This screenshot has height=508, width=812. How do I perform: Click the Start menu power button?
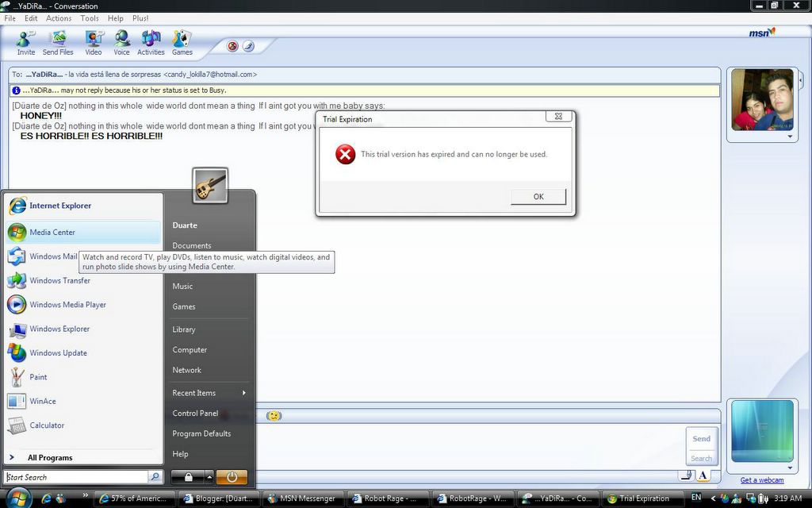point(232,477)
